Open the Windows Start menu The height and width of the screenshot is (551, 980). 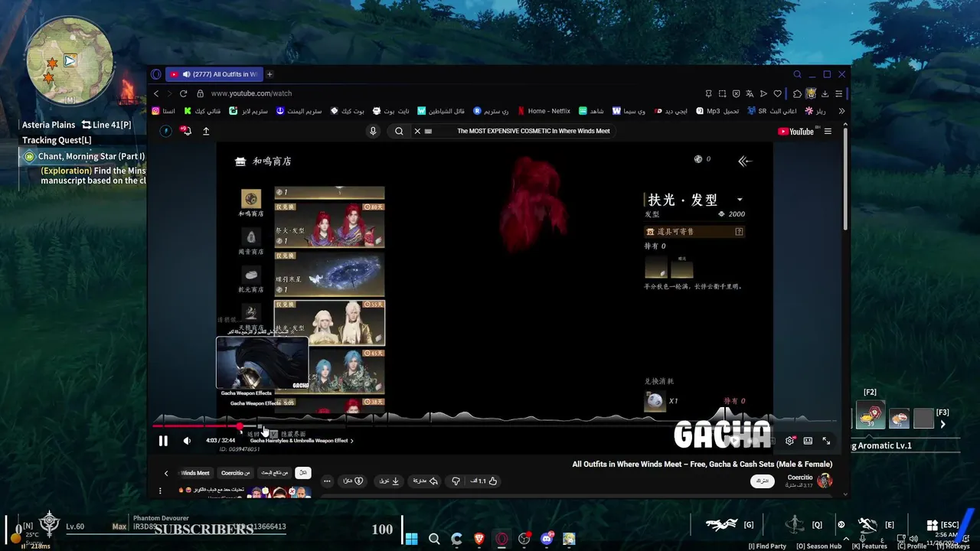[x=411, y=539]
